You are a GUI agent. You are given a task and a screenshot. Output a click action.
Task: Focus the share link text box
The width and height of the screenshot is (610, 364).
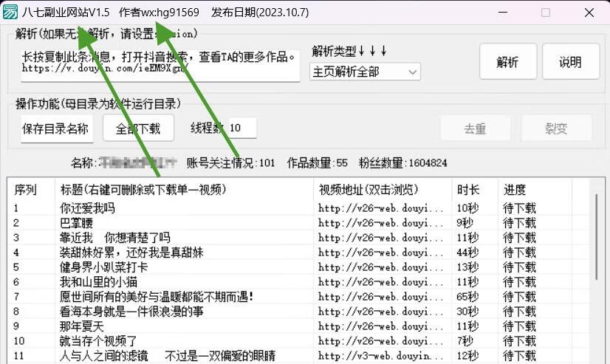point(160,65)
